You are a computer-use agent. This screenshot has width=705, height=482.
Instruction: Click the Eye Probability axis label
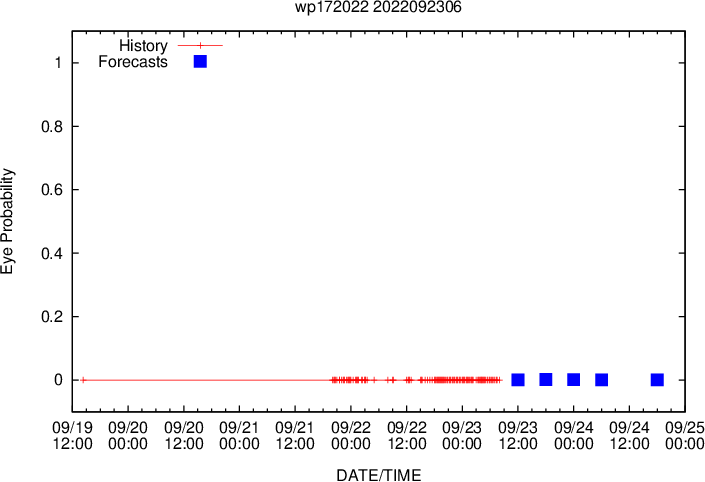pos(7,221)
